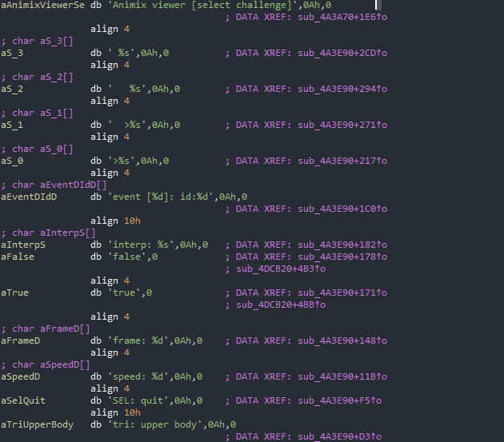The image size is (504, 442).
Task: Click the 'true' string value
Action: pyautogui.click(x=126, y=293)
